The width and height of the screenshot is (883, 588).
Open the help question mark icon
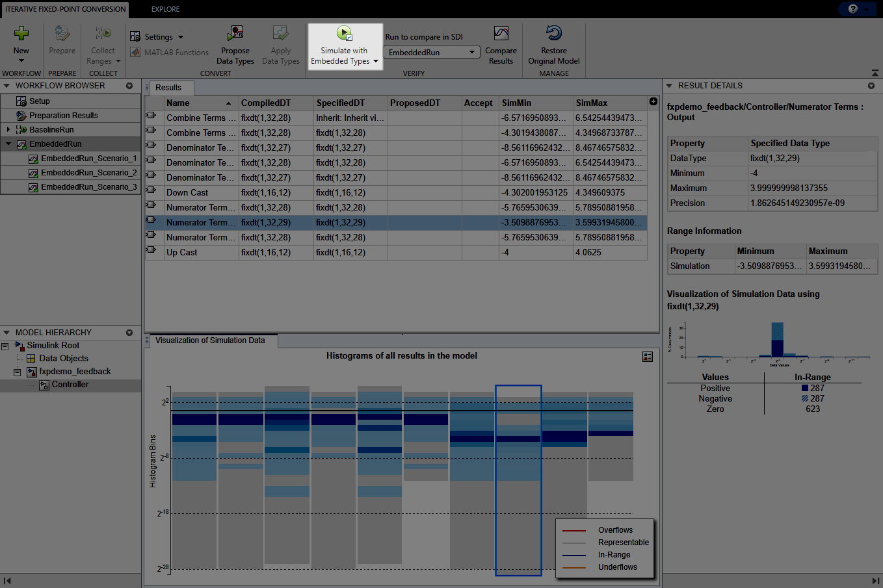pos(854,9)
